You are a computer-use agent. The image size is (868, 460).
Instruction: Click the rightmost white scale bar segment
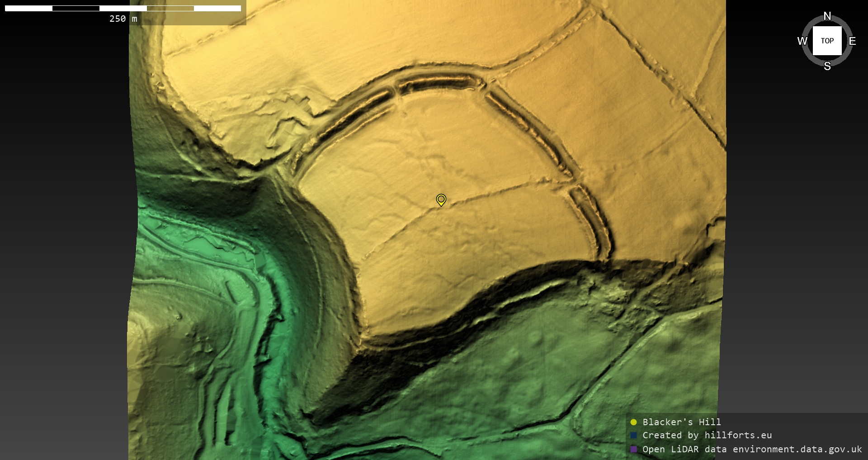217,8
